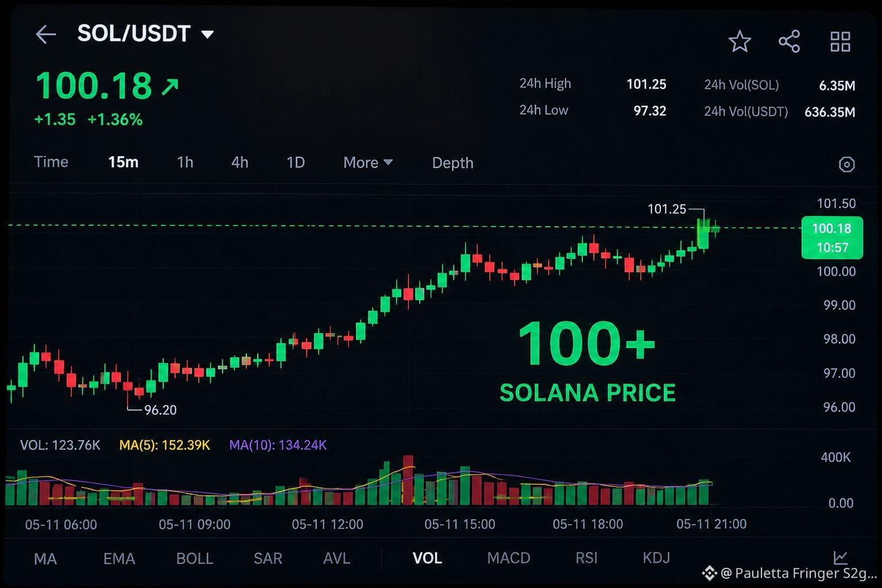The width and height of the screenshot is (882, 588).
Task: Click the 101.25 high marker on chart
Action: pos(667,209)
